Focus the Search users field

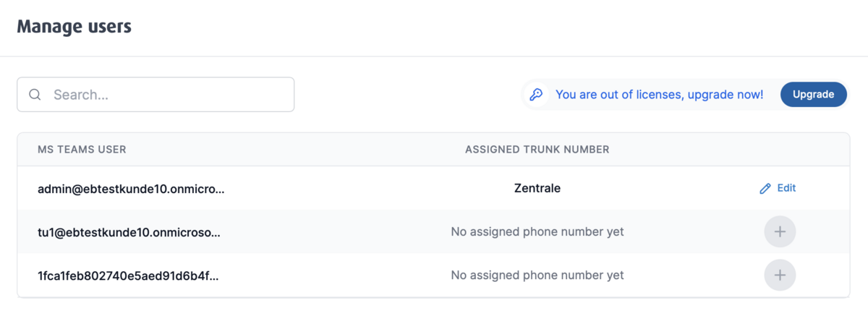[166, 95]
